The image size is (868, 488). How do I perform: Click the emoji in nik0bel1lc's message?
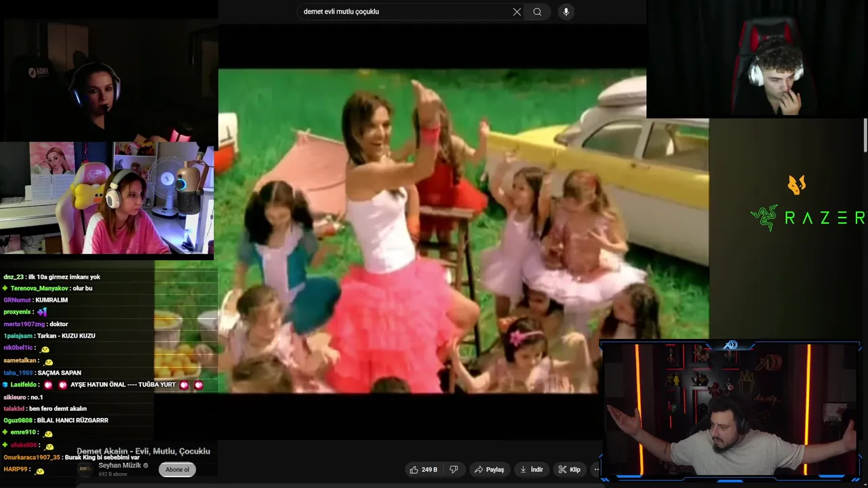point(45,349)
